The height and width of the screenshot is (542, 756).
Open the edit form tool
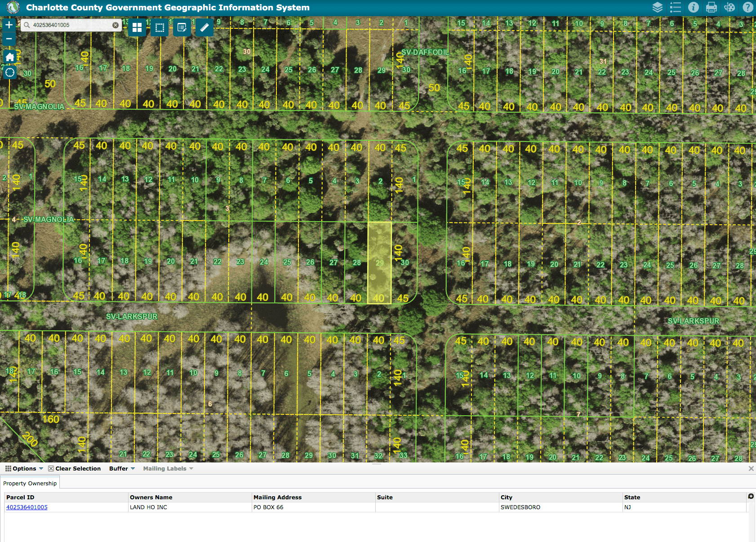click(x=182, y=28)
